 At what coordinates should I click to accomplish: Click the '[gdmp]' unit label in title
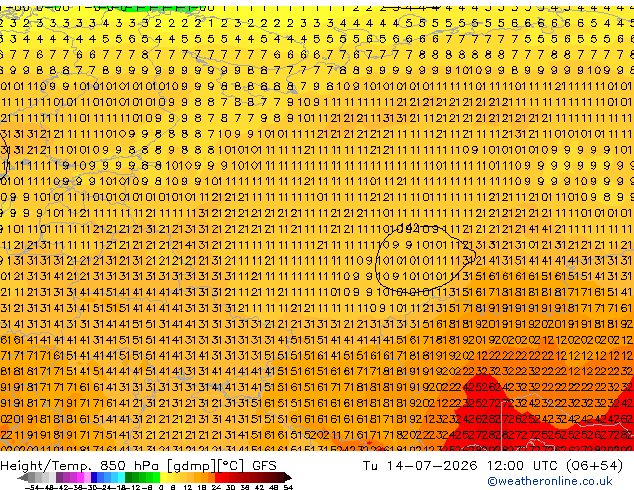click(191, 466)
